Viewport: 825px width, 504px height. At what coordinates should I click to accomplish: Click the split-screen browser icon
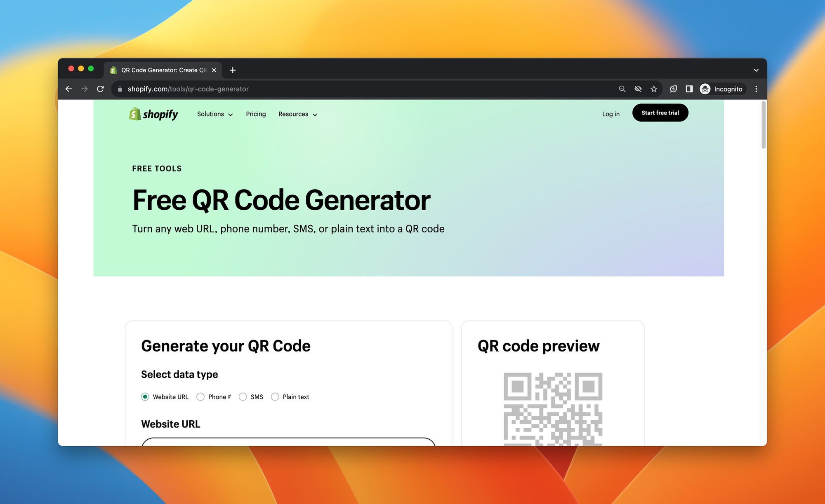688,89
